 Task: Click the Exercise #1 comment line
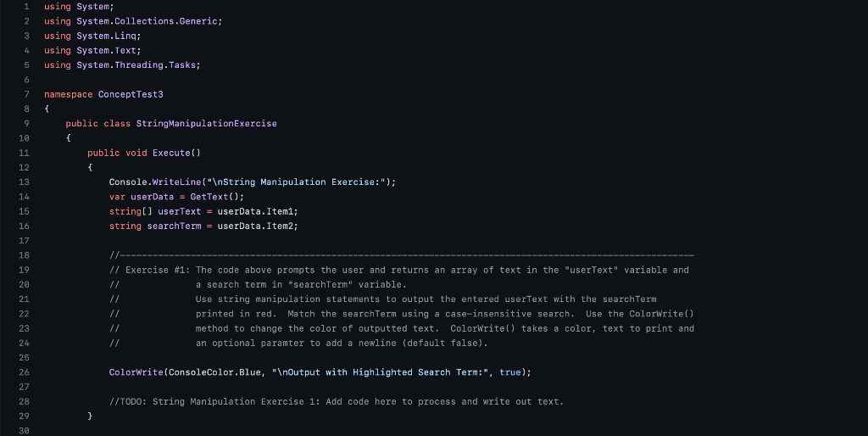tap(399, 270)
